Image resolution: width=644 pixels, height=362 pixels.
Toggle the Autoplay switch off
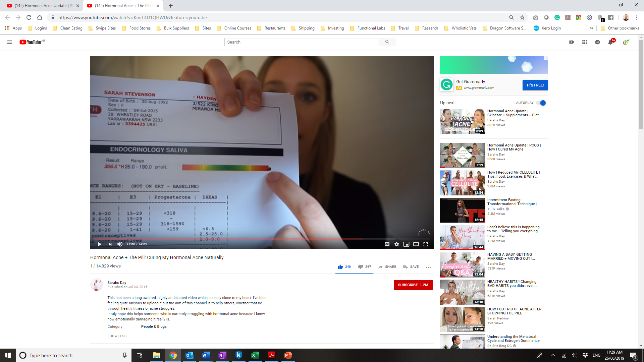pyautogui.click(x=541, y=103)
